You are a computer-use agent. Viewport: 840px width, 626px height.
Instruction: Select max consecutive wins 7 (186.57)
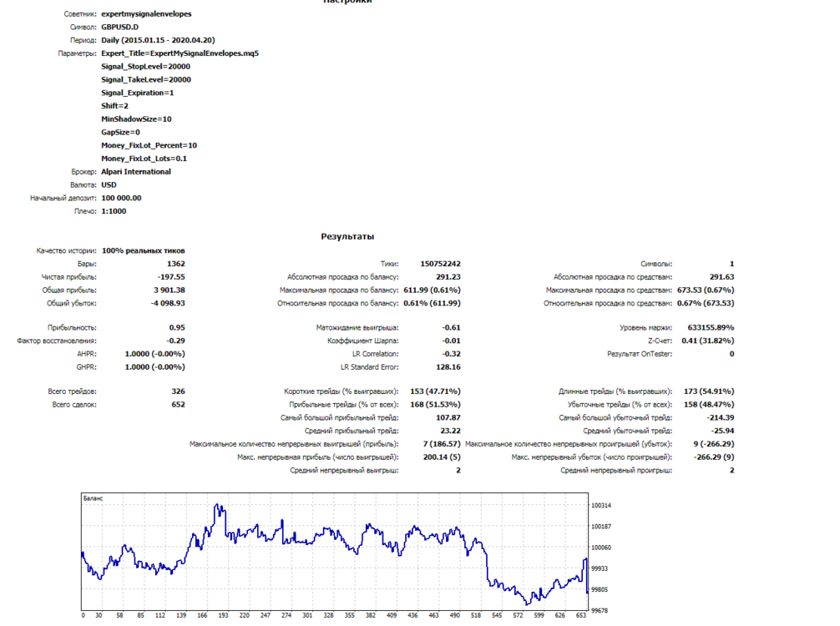tap(442, 444)
